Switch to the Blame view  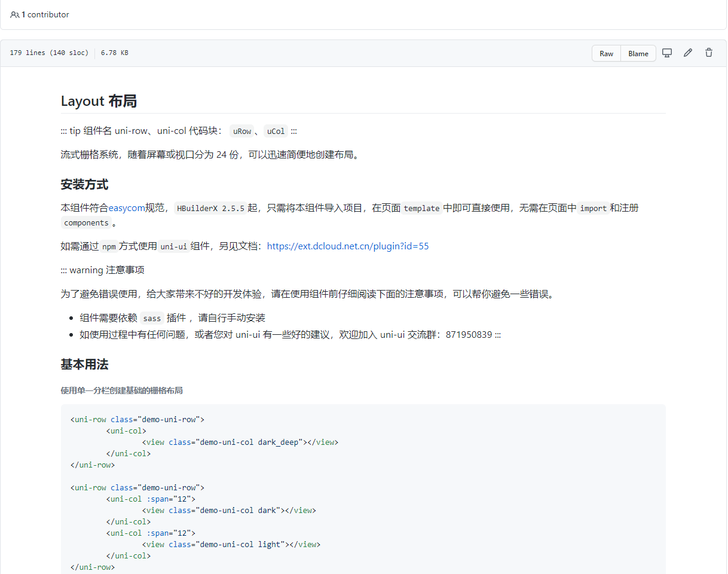click(638, 53)
